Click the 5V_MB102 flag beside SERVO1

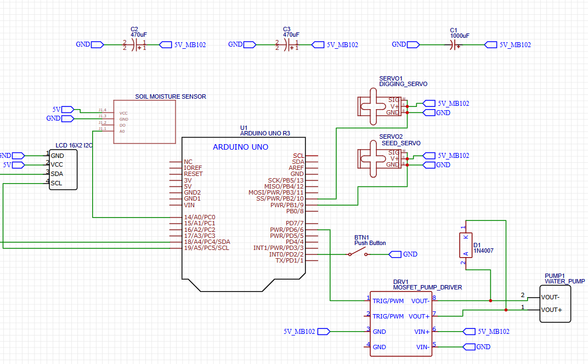429,104
